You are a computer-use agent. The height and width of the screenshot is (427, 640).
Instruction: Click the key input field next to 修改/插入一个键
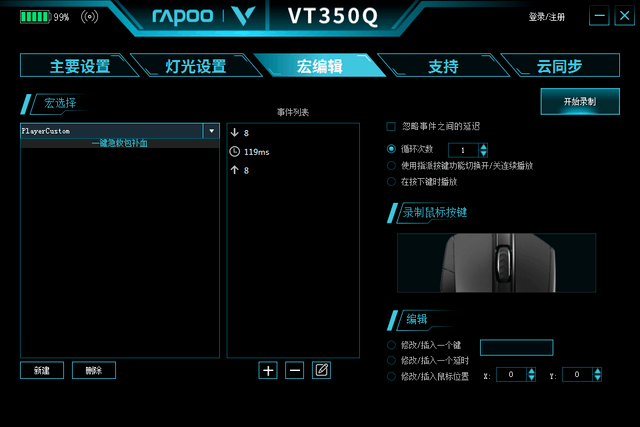click(516, 347)
